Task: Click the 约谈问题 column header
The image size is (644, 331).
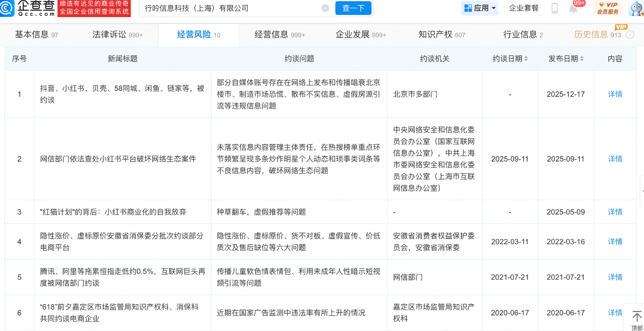Action: (x=299, y=59)
